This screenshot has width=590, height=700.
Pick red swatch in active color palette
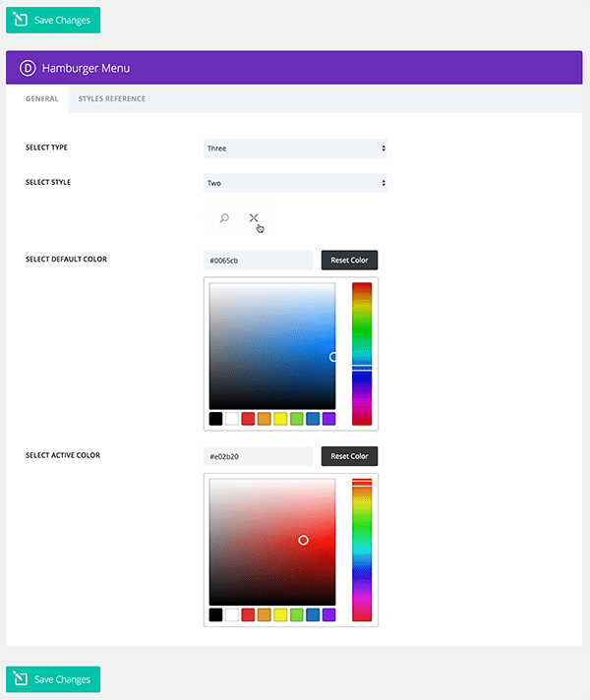(x=248, y=614)
